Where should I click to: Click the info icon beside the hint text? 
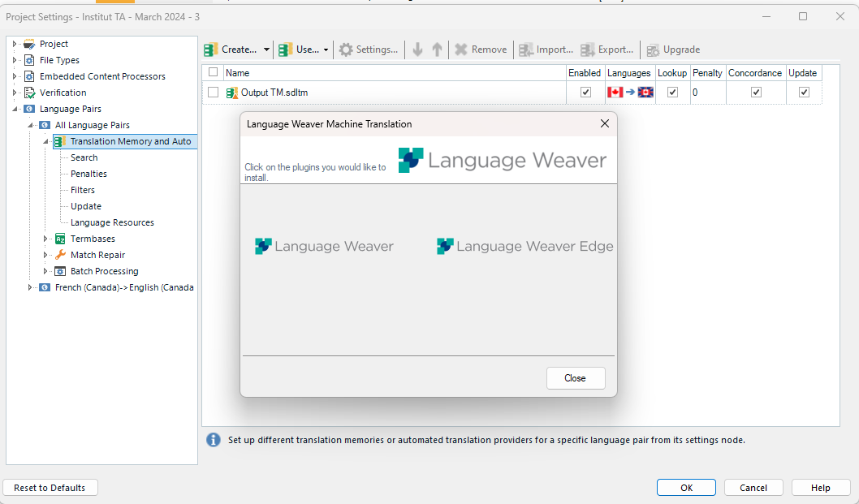point(214,440)
